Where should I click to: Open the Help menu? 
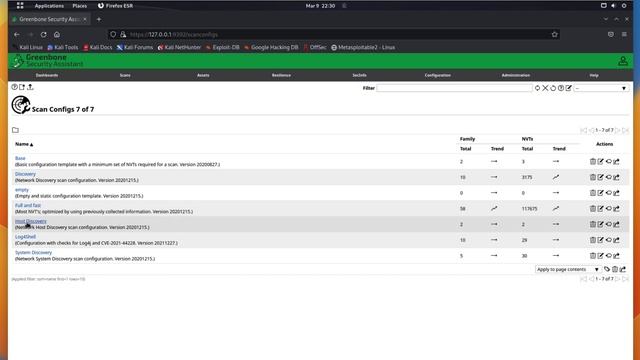[x=594, y=75]
